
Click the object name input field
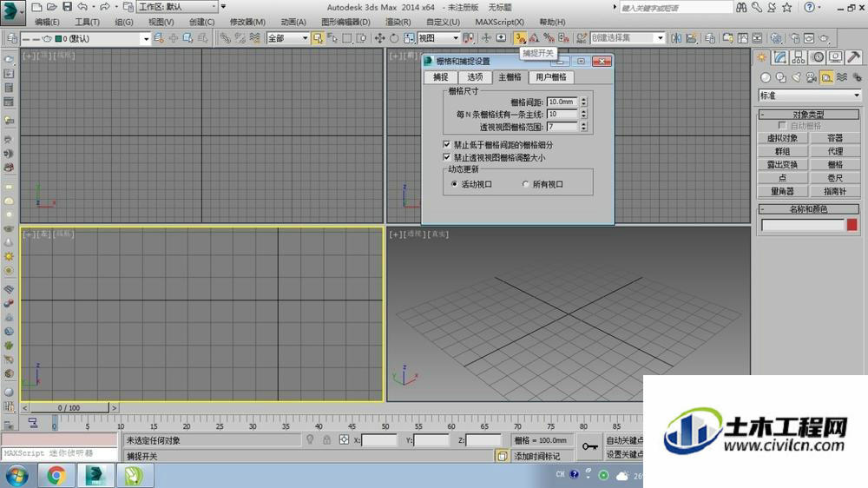[803, 225]
